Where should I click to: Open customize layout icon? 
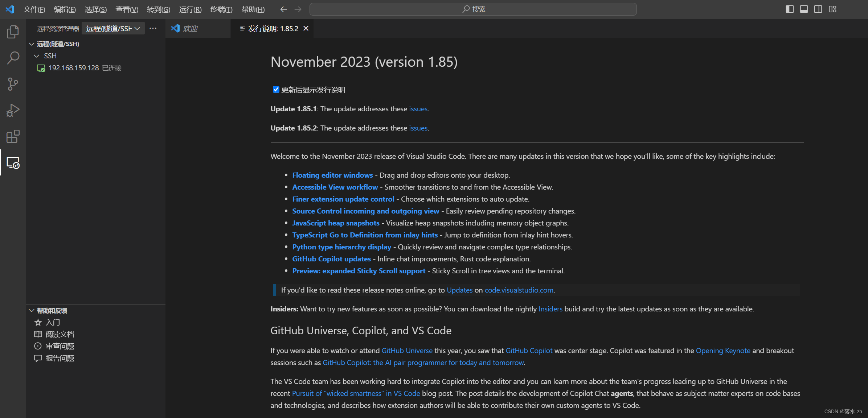coord(832,9)
